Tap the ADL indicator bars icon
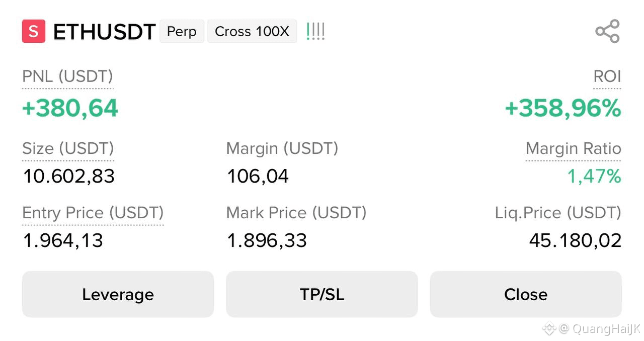 pos(315,32)
